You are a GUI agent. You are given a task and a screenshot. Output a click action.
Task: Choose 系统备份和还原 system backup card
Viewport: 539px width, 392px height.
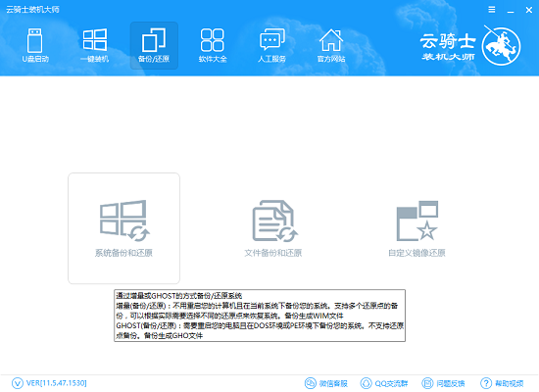click(123, 228)
